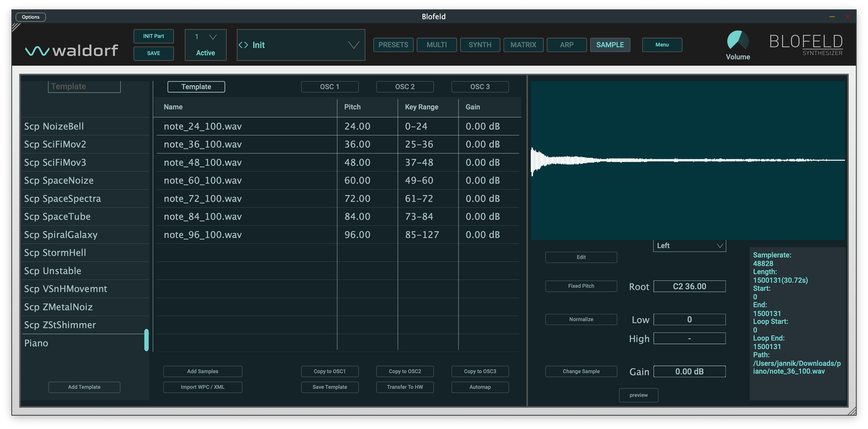868x429 pixels.
Task: Click the Copy to OSC2 button
Action: [405, 372]
